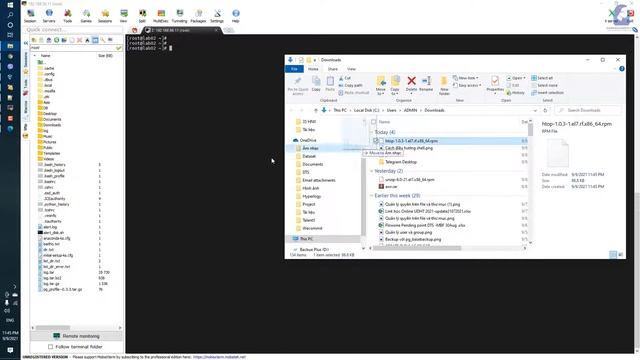Click the Servers toolbar icon
The height and width of the screenshot is (360, 640).
(49, 16)
